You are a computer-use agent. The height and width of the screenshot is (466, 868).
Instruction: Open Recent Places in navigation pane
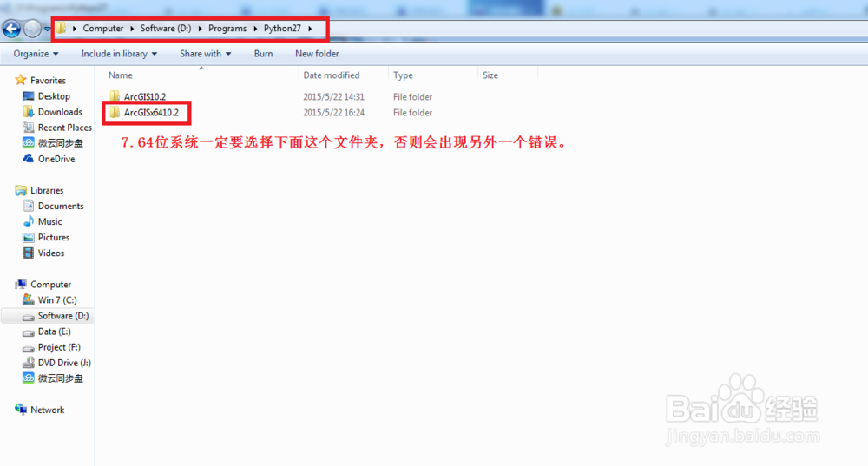pyautogui.click(x=65, y=128)
